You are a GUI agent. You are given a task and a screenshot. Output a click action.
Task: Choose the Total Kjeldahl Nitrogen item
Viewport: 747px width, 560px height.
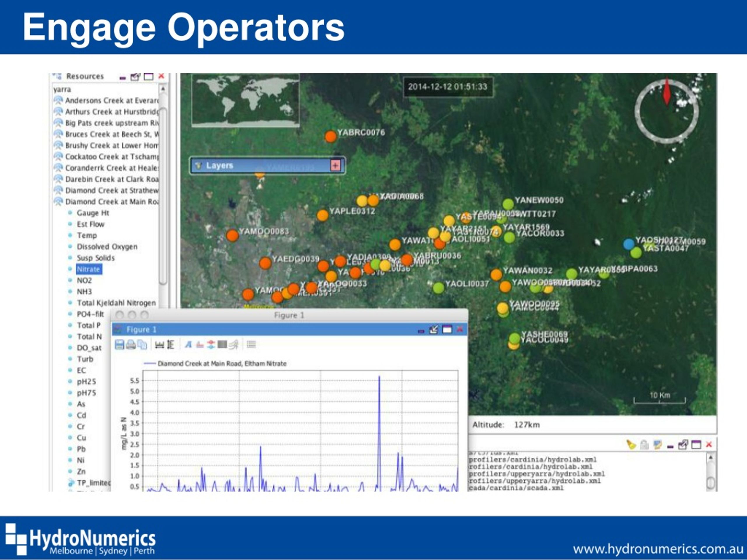click(x=116, y=303)
